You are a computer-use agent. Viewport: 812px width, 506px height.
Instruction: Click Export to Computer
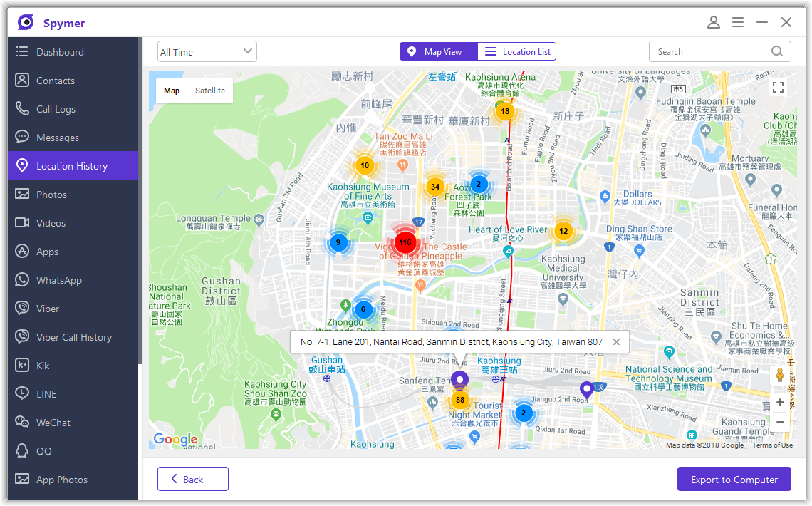[x=734, y=479]
